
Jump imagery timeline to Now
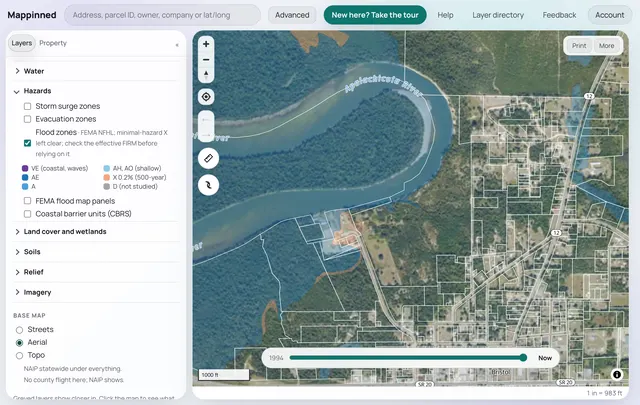pos(545,358)
